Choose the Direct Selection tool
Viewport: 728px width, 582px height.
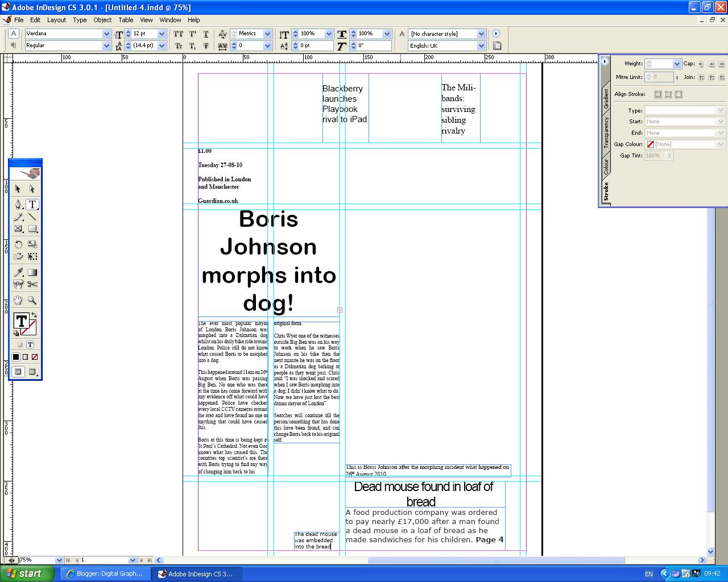(x=32, y=189)
